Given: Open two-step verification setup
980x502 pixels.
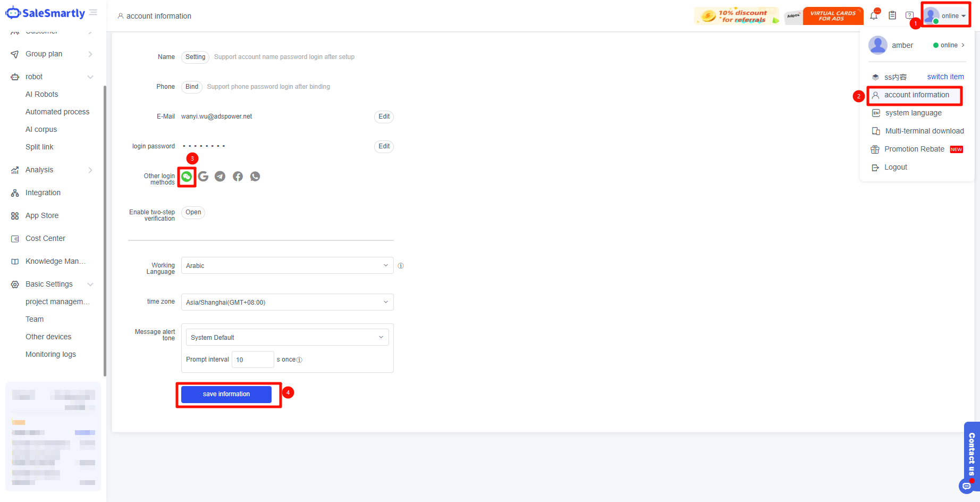Looking at the screenshot, I should click(x=193, y=213).
